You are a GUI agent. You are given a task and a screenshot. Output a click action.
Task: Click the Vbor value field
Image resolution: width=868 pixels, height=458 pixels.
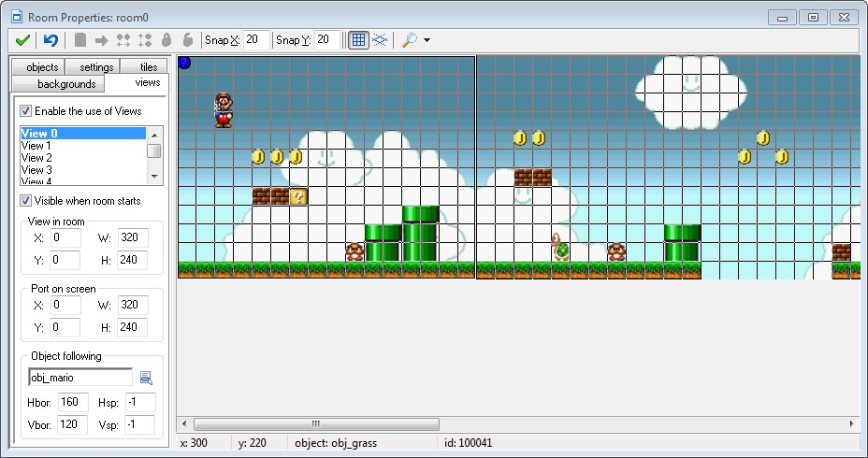tap(73, 424)
